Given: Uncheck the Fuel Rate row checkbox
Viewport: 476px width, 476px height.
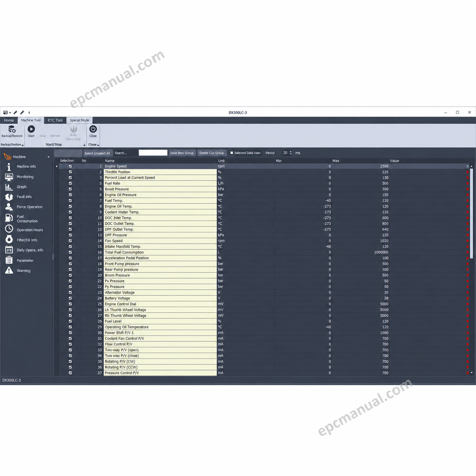Looking at the screenshot, I should [x=70, y=183].
